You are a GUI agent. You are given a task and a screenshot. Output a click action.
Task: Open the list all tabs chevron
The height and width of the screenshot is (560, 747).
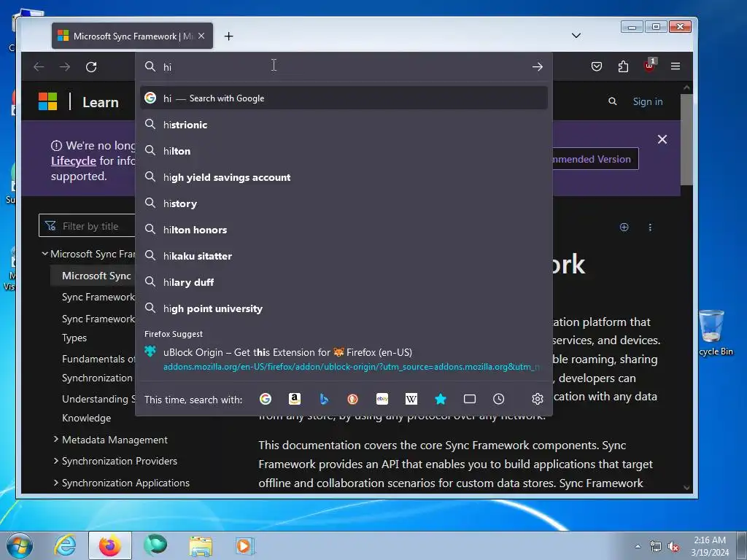coord(576,36)
